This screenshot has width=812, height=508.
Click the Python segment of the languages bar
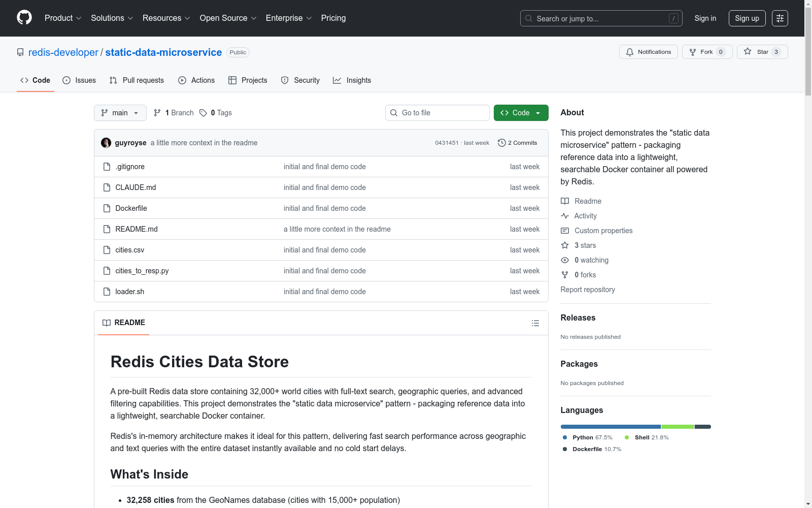611,427
